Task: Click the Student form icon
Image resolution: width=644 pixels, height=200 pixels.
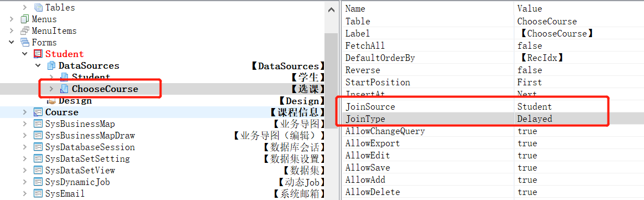Action: click(x=38, y=54)
